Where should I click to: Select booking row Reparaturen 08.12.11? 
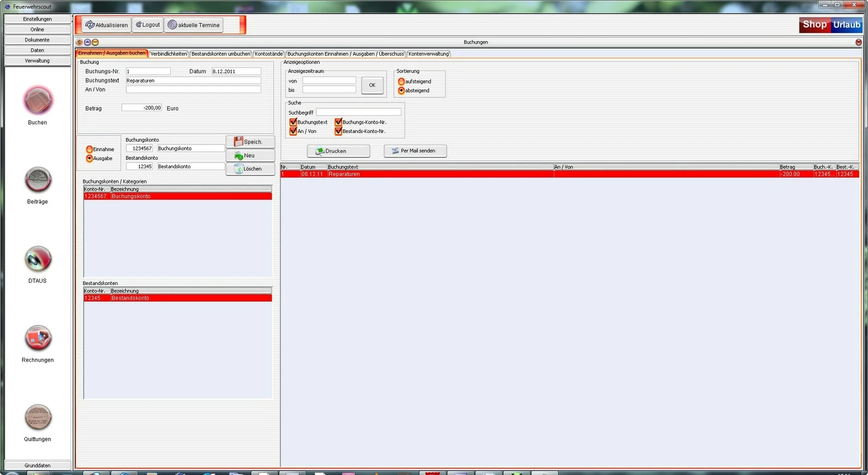570,174
